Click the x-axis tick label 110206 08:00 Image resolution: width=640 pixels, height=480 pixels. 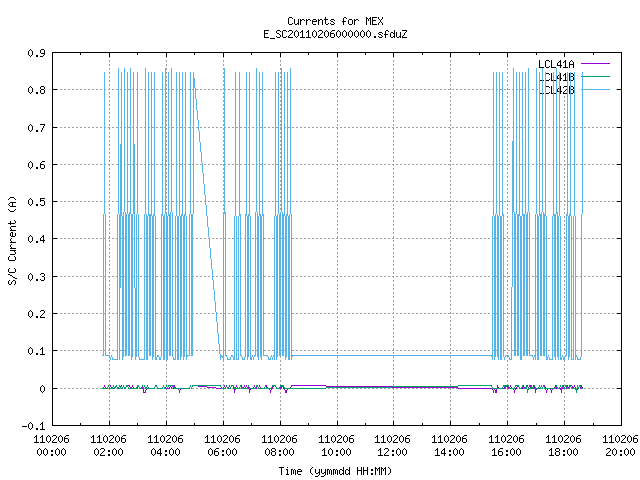(279, 446)
